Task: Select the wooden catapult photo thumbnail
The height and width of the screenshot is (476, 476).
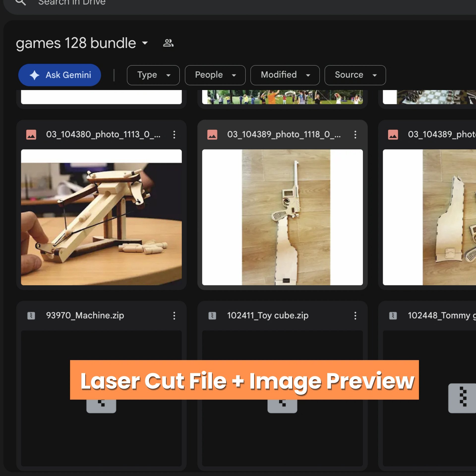Action: pyautogui.click(x=101, y=217)
